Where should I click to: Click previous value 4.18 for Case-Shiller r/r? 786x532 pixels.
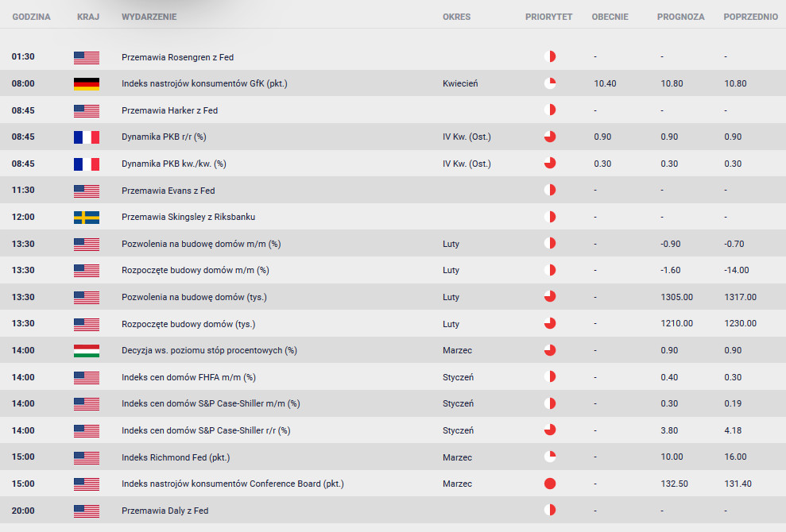click(733, 430)
